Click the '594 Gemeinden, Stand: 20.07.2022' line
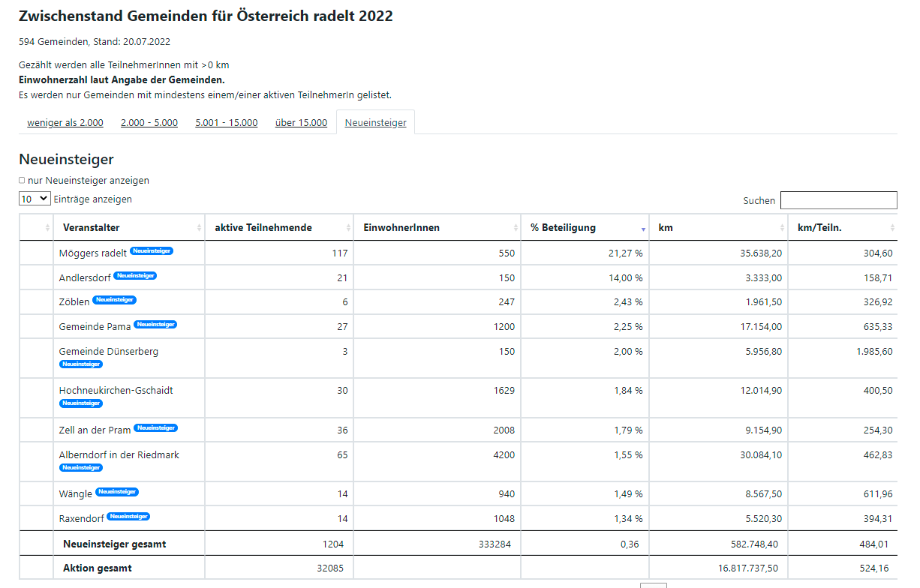Image resolution: width=920 pixels, height=588 pixels. coord(95,42)
